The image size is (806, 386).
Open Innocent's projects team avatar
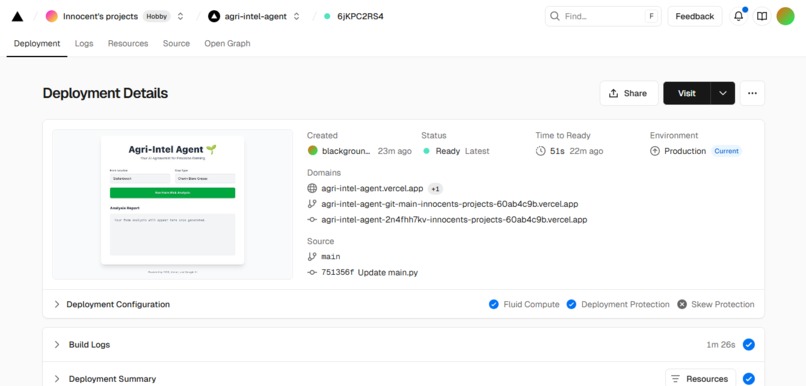51,16
